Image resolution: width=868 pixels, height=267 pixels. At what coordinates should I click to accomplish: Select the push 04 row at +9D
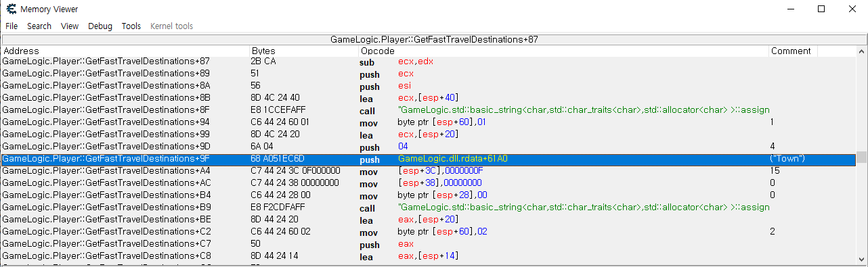coord(429,147)
